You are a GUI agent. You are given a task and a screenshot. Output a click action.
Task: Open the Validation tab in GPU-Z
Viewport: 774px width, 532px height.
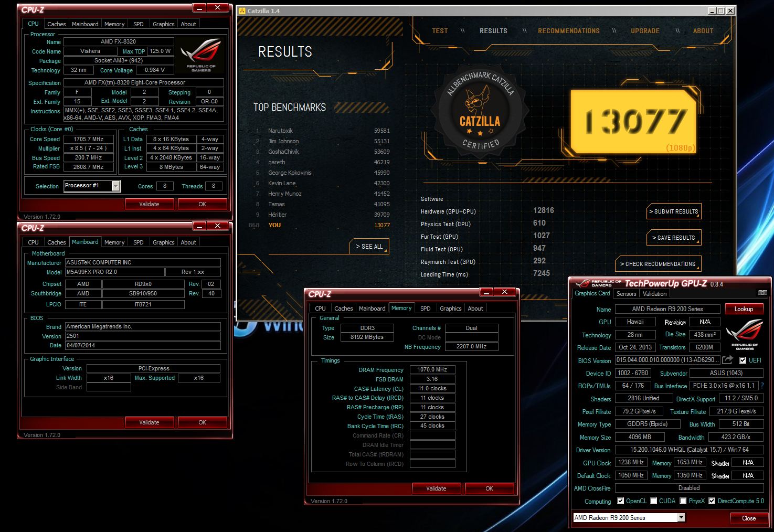tap(654, 294)
